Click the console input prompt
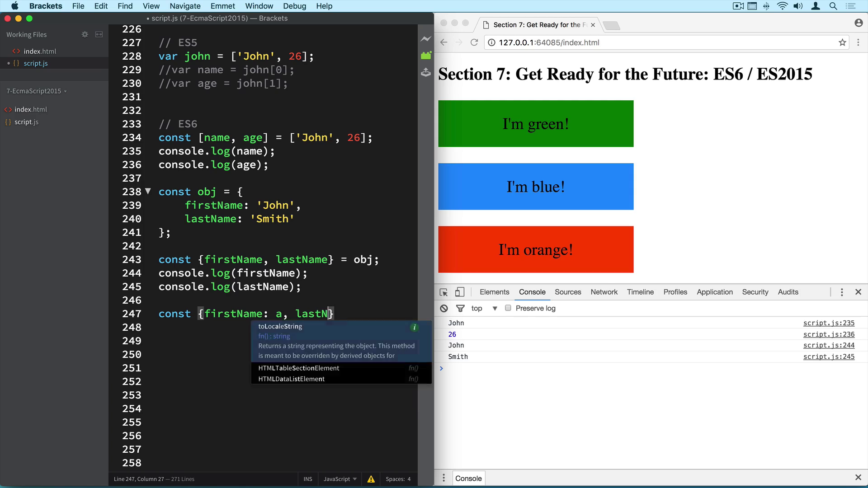Image resolution: width=868 pixels, height=488 pixels. (651, 368)
